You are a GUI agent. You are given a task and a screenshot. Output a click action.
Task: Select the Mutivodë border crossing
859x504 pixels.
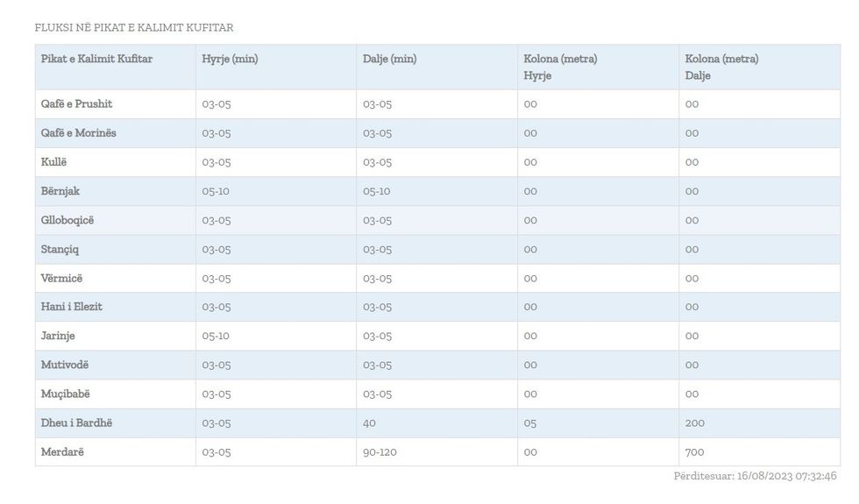click(x=65, y=365)
